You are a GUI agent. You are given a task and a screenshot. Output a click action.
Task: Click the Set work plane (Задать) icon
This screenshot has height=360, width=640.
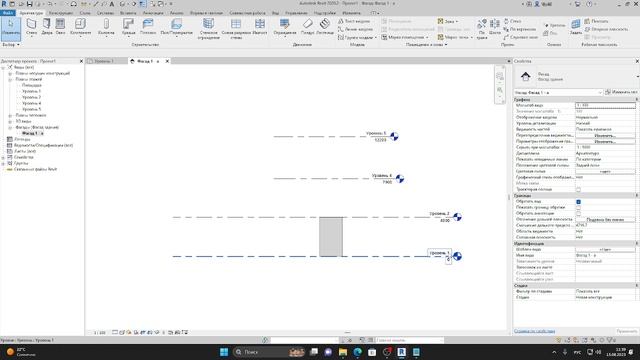click(x=576, y=27)
